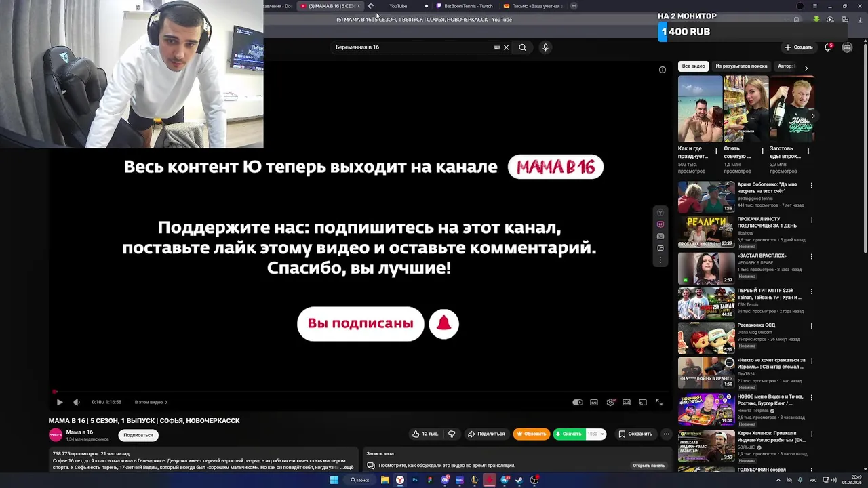The width and height of the screenshot is (868, 488).
Task: Clear the search query with X
Action: click(506, 47)
